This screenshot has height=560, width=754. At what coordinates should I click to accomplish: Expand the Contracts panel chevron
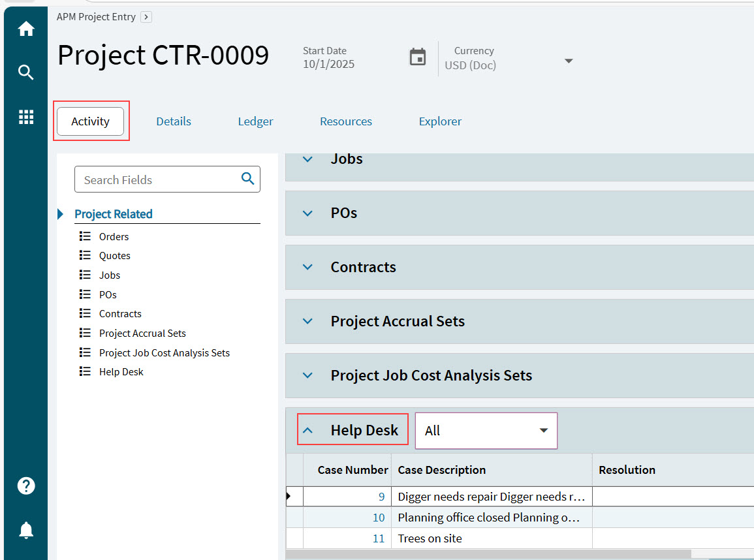pos(307,267)
